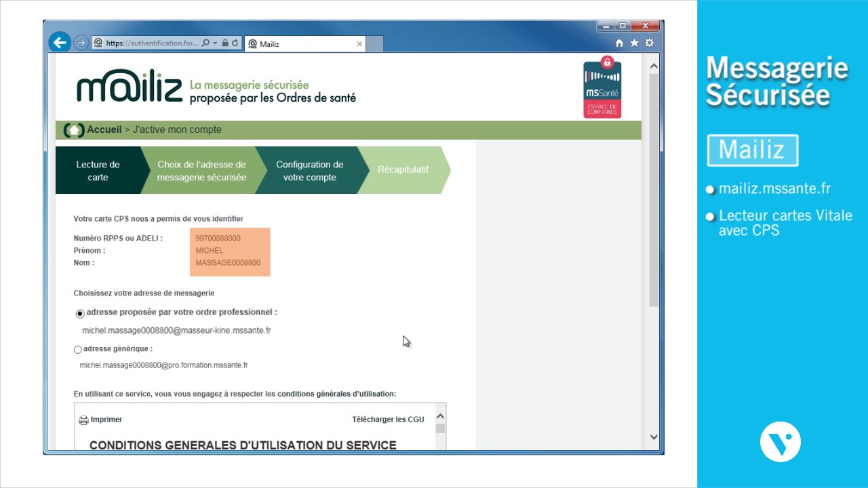The height and width of the screenshot is (488, 868).
Task: Click the printer icon beside Imprimer
Action: click(83, 420)
